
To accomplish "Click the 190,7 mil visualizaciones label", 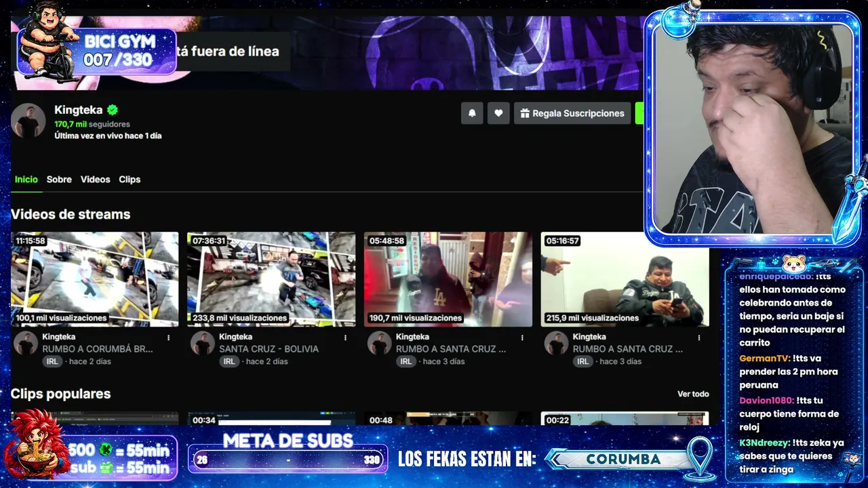I will [416, 318].
